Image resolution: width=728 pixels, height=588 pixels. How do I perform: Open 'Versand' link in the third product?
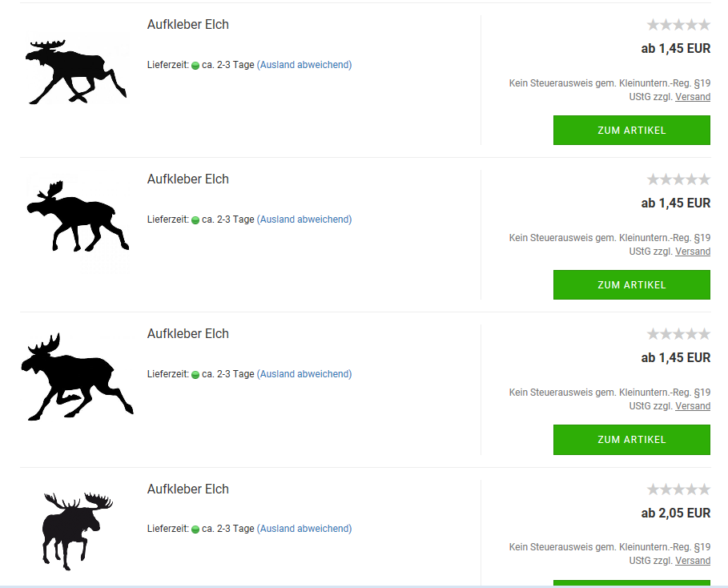coord(693,406)
